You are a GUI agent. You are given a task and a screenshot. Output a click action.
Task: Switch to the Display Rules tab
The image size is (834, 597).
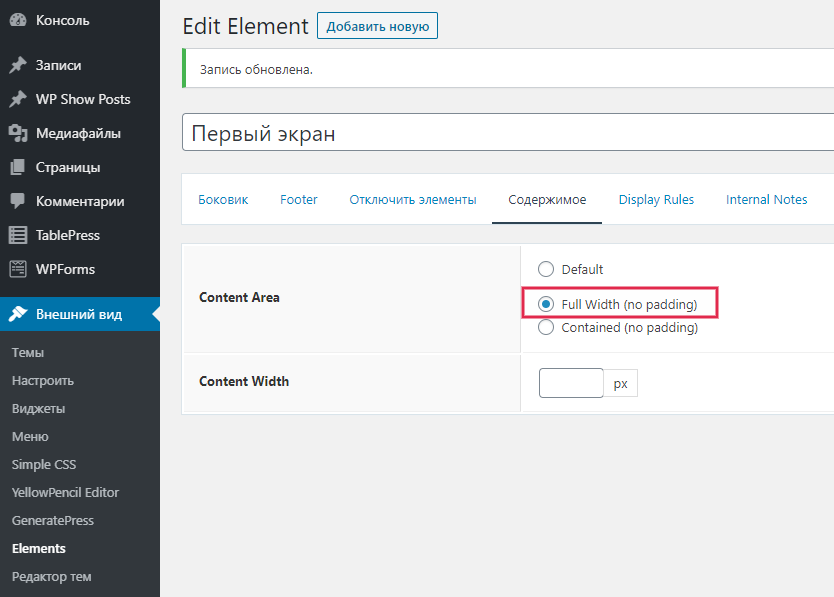656,200
